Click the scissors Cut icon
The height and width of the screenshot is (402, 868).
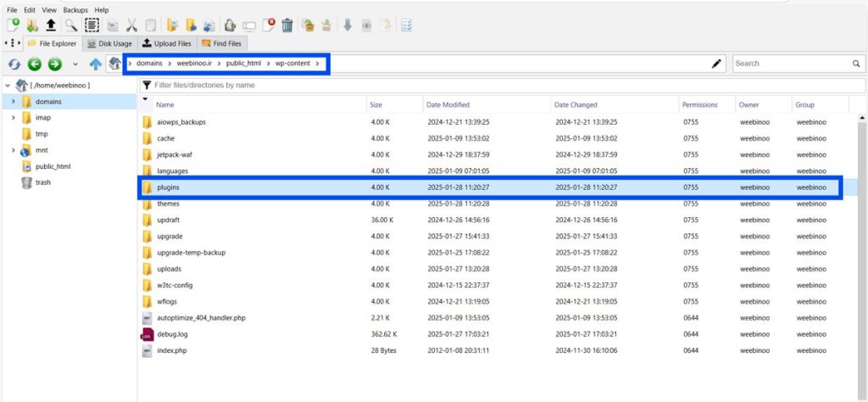[131, 25]
